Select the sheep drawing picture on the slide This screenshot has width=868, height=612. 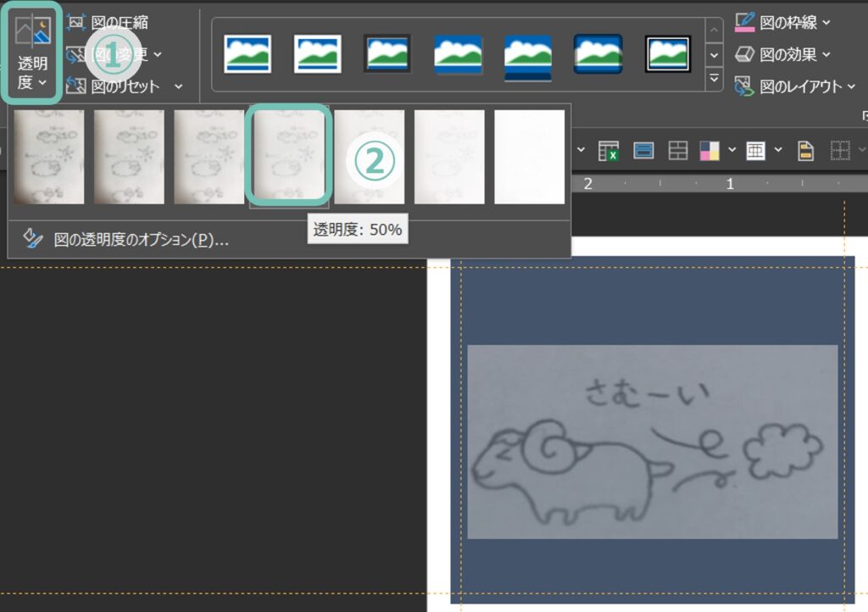652,442
